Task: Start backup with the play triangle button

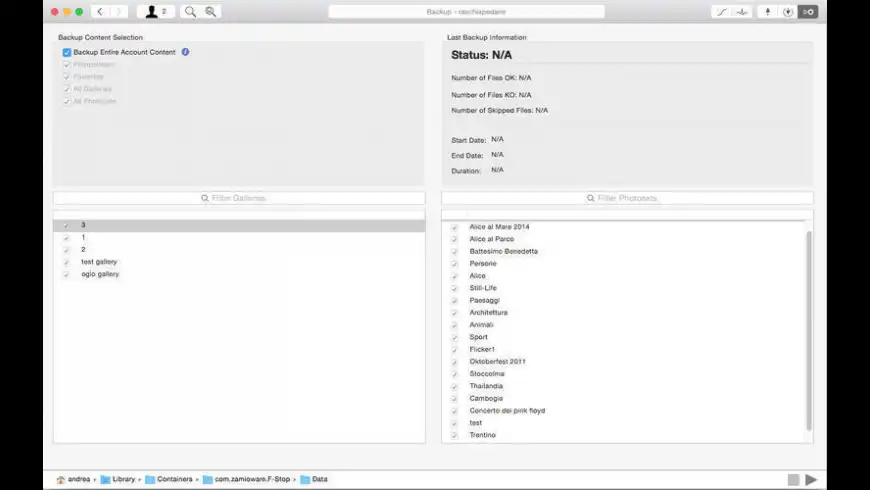Action: (x=811, y=479)
